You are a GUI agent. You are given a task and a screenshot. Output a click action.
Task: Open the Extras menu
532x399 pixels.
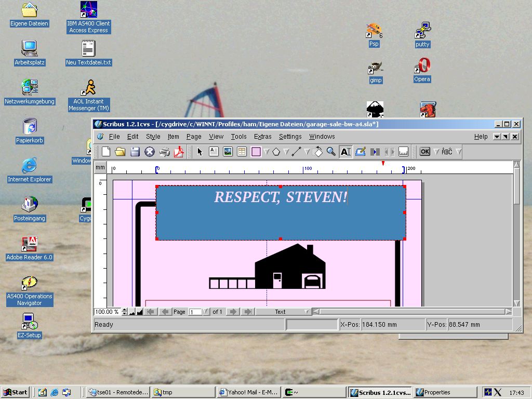coord(262,137)
